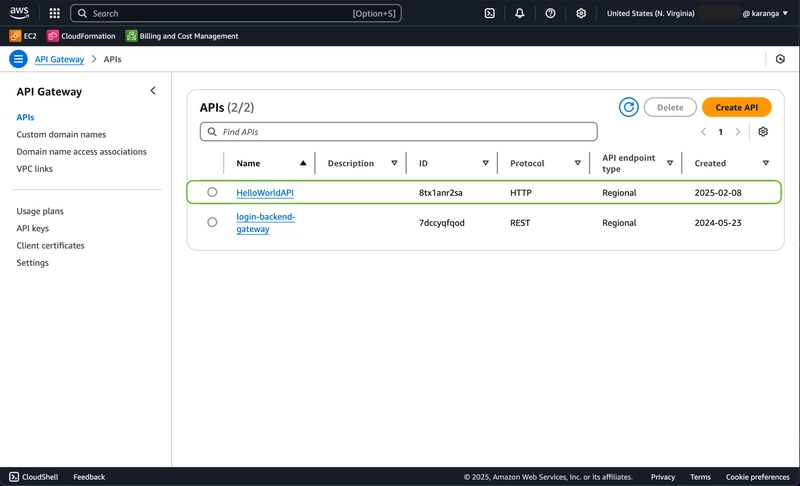Screen dimensions: 800x486
Task: Sort by Name column arrow
Action: click(x=303, y=163)
